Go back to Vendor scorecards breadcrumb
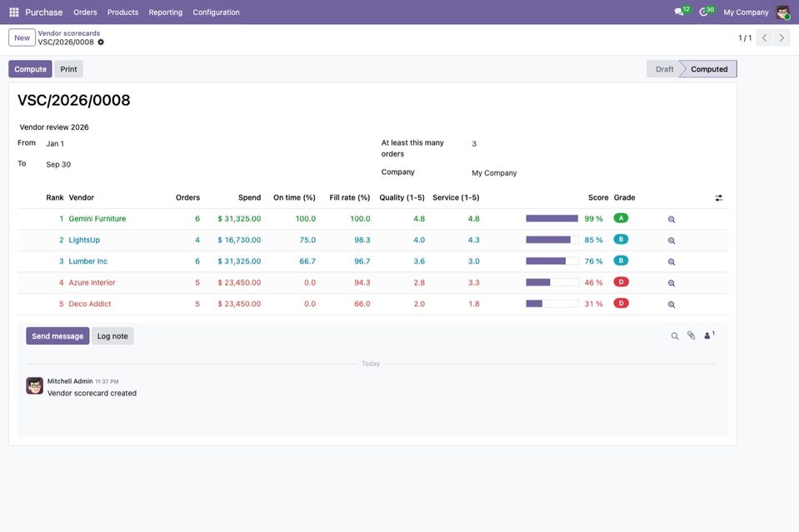 (x=69, y=33)
